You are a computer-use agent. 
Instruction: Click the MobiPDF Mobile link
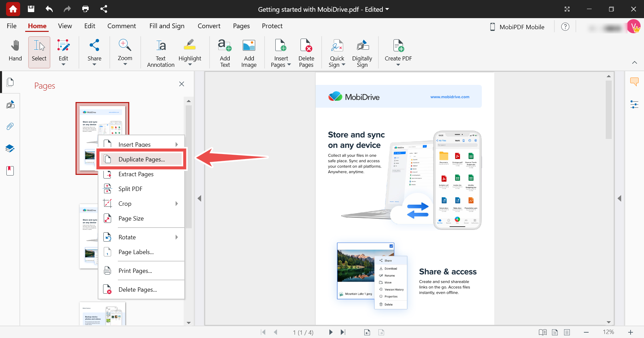517,27
